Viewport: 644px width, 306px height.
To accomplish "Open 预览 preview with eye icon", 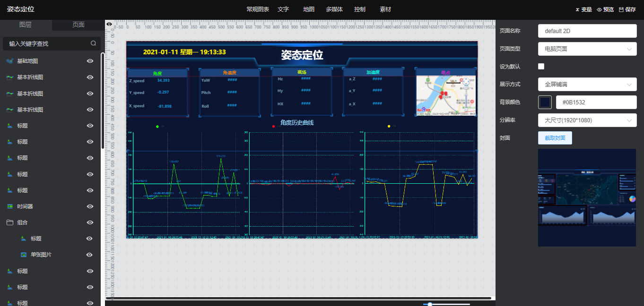I will (605, 9).
